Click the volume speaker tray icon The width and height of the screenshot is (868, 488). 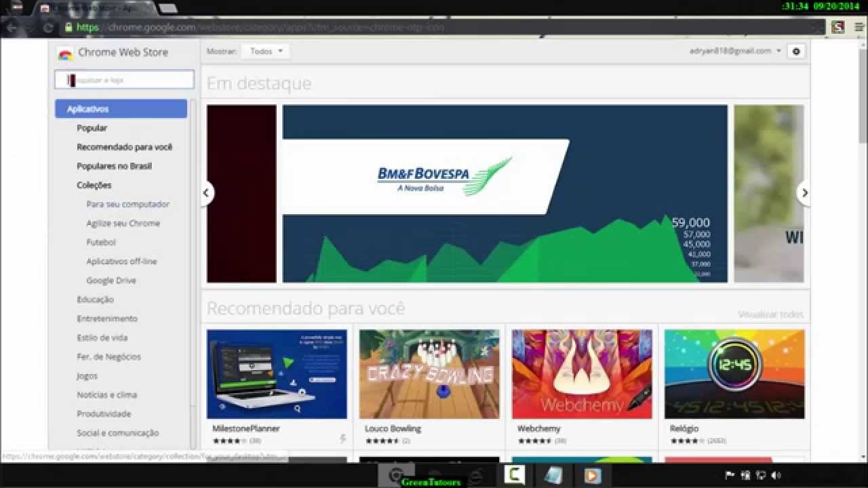[776, 476]
